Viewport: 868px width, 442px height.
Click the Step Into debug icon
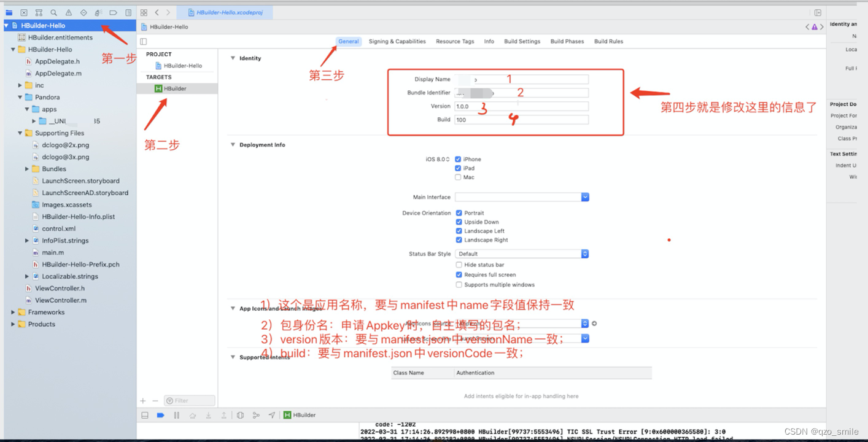[x=209, y=415]
